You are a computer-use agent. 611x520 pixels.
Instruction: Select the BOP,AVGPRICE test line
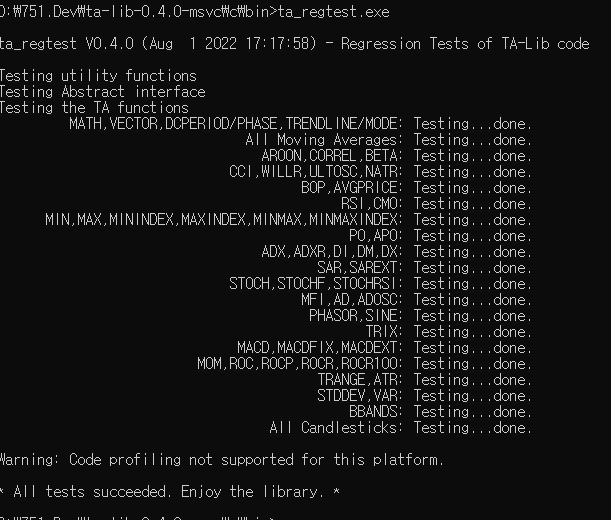tap(416, 188)
